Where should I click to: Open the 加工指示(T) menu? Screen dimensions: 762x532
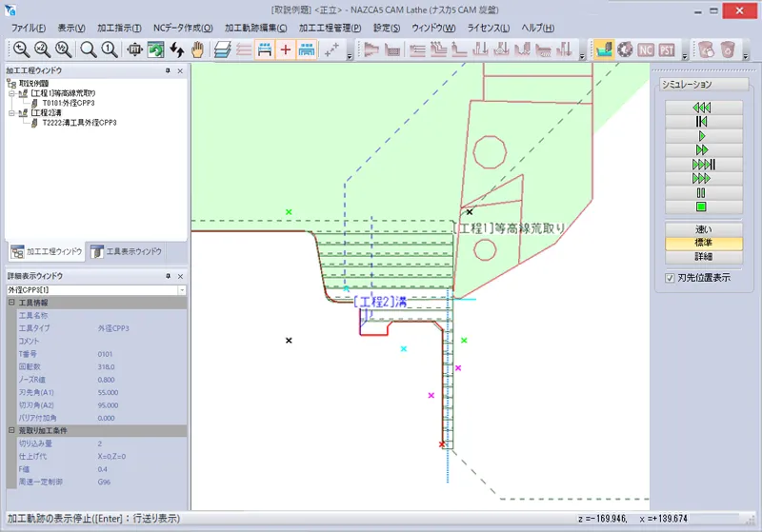[x=119, y=28]
